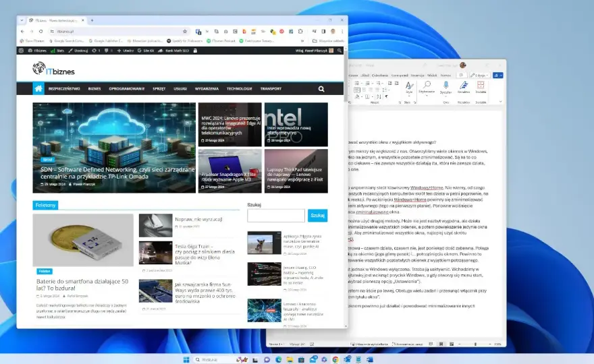594x364 pixels.
Task: Open Utwórz in the WordPress admin bar
Action: (x=126, y=51)
